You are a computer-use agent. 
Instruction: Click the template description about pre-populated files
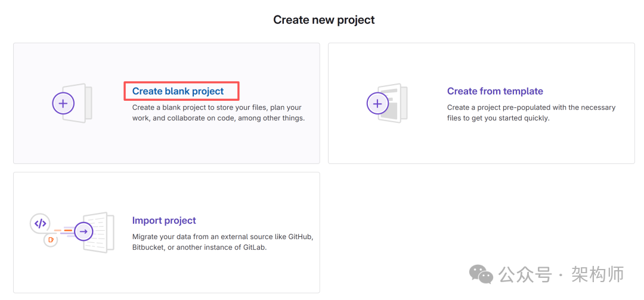click(531, 113)
